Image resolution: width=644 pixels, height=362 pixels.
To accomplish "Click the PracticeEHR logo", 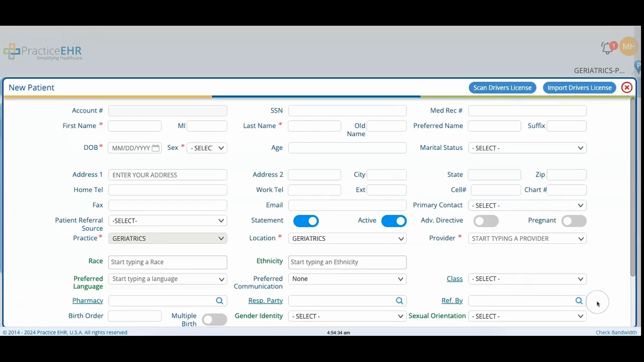I will (x=43, y=52).
